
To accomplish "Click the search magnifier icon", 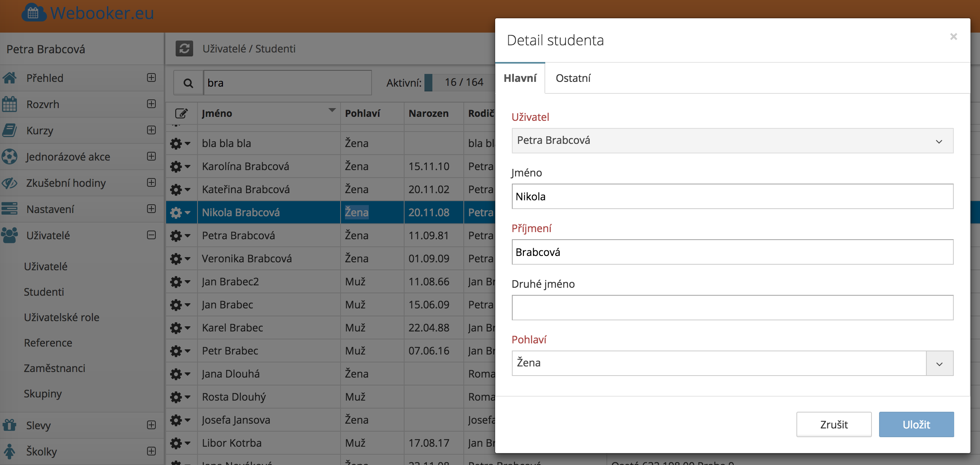I will [188, 83].
